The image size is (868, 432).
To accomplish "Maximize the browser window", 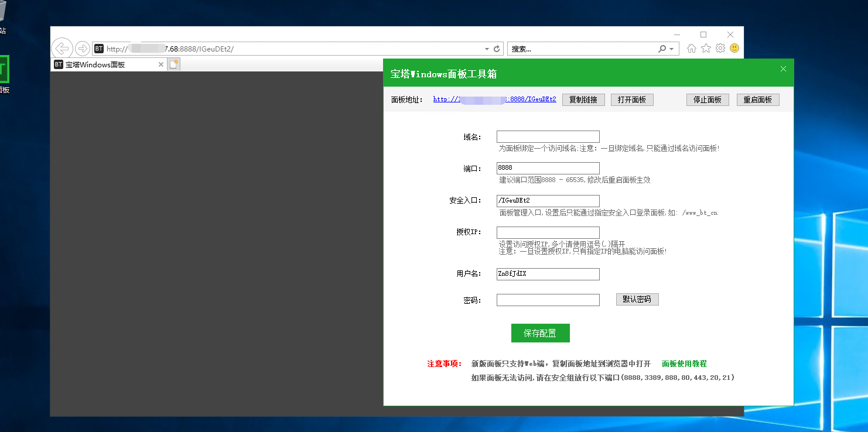I will (x=703, y=35).
